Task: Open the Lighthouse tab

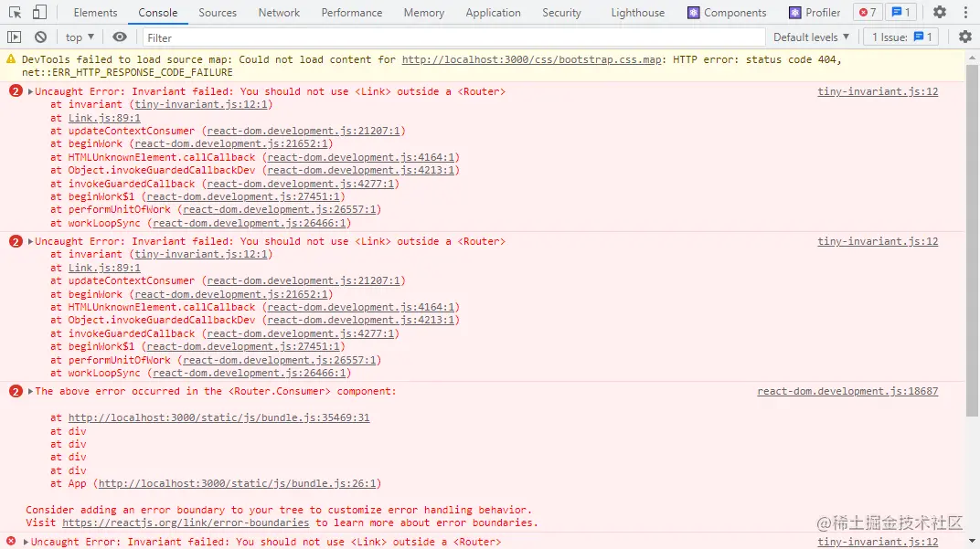Action: (637, 13)
